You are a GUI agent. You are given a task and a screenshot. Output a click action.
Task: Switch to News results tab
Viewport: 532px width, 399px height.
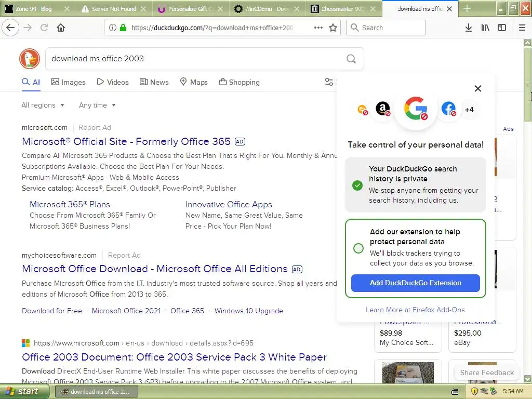154,82
